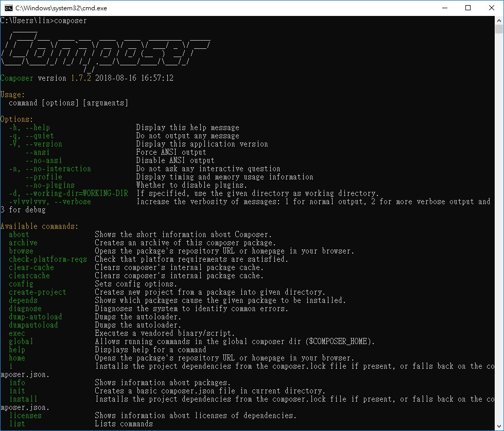Click the 'home' command
The image size is (504, 431).
click(x=16, y=358)
